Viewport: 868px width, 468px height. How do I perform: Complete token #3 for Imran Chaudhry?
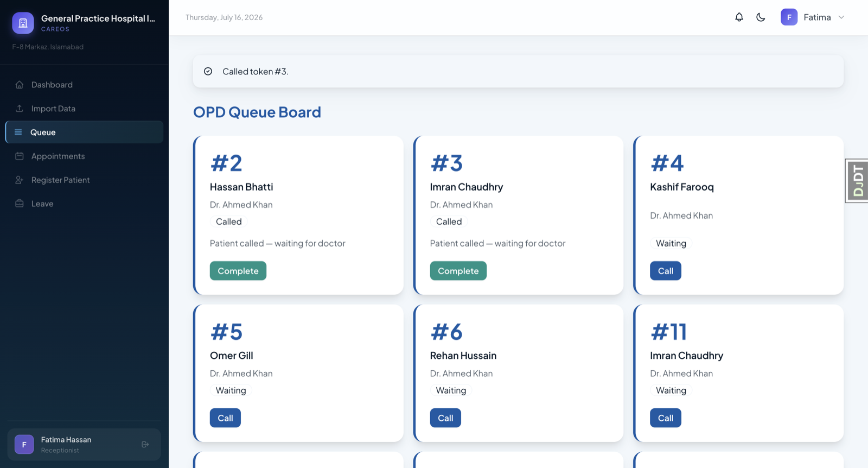458,271
